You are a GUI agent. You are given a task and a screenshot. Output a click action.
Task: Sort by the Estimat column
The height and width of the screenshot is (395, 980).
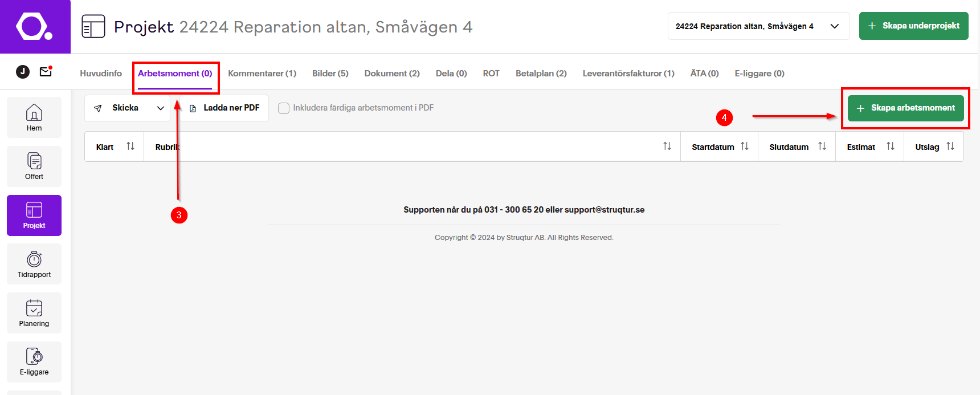[x=890, y=146]
